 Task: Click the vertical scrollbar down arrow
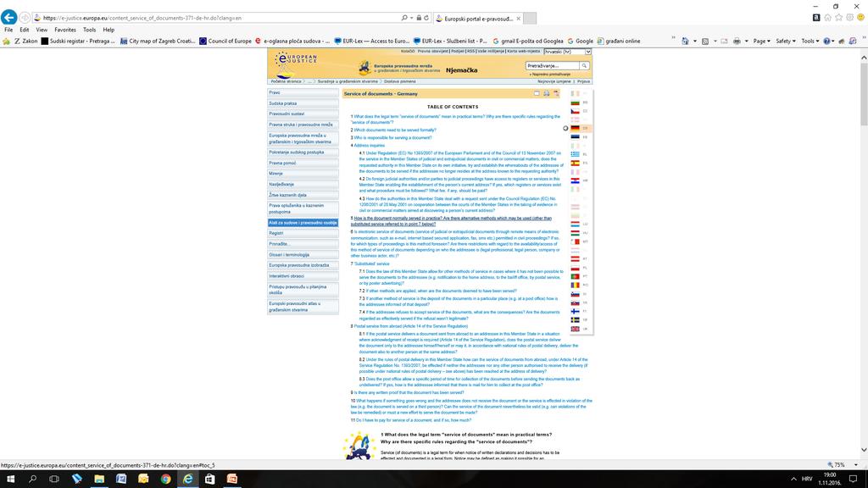[864, 450]
